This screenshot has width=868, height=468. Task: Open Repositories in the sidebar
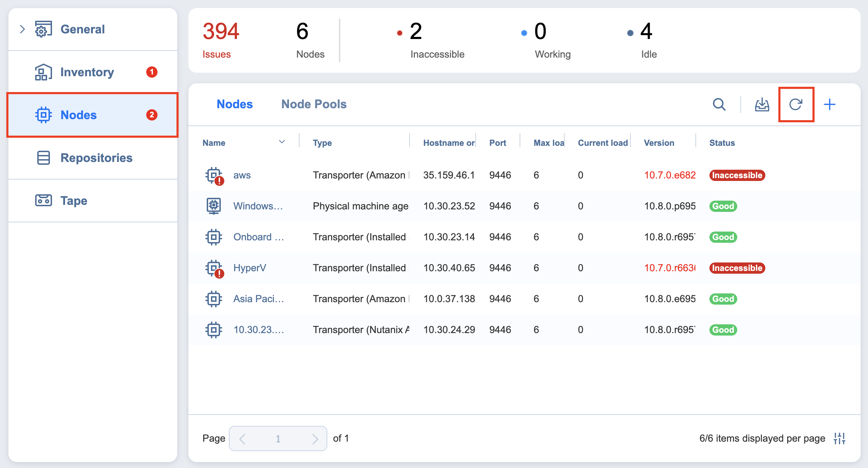pos(96,158)
